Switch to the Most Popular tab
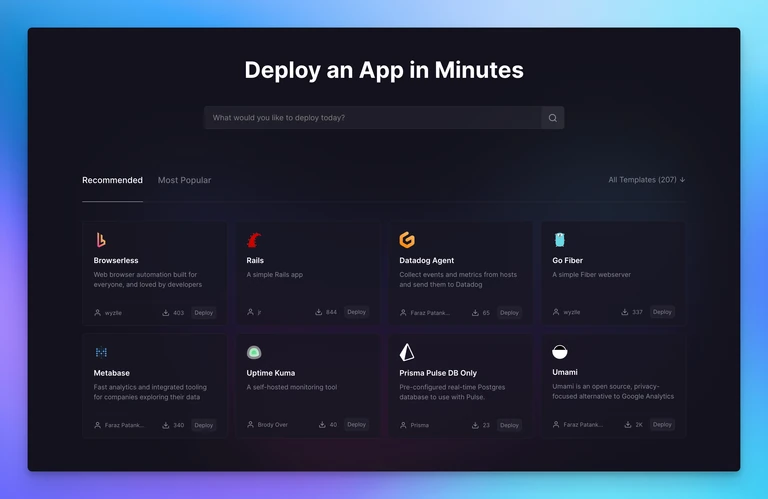 (x=184, y=180)
